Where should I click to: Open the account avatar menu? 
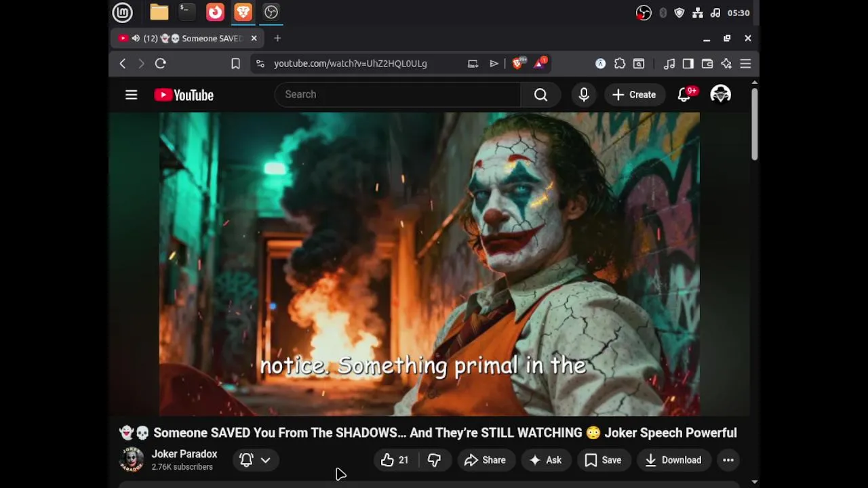pyautogui.click(x=720, y=95)
